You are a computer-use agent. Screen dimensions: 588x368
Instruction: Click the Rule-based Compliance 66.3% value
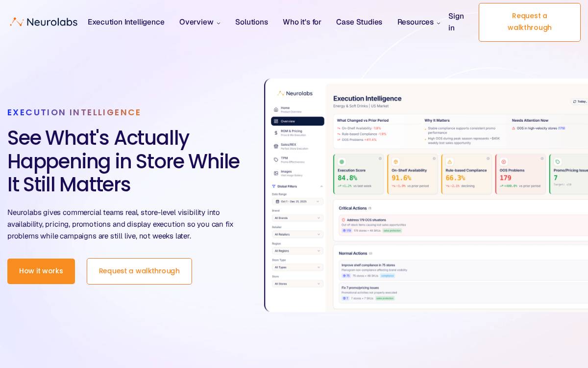[455, 178]
